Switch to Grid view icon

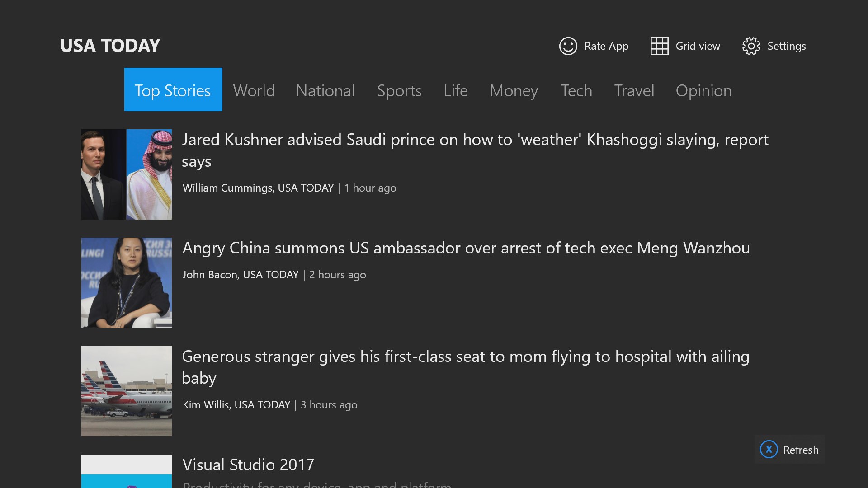[x=659, y=46]
